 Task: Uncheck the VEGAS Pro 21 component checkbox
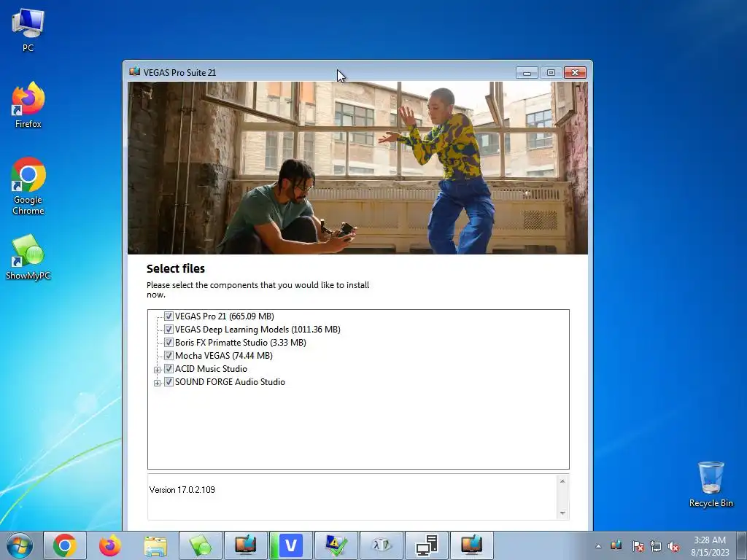(x=169, y=316)
